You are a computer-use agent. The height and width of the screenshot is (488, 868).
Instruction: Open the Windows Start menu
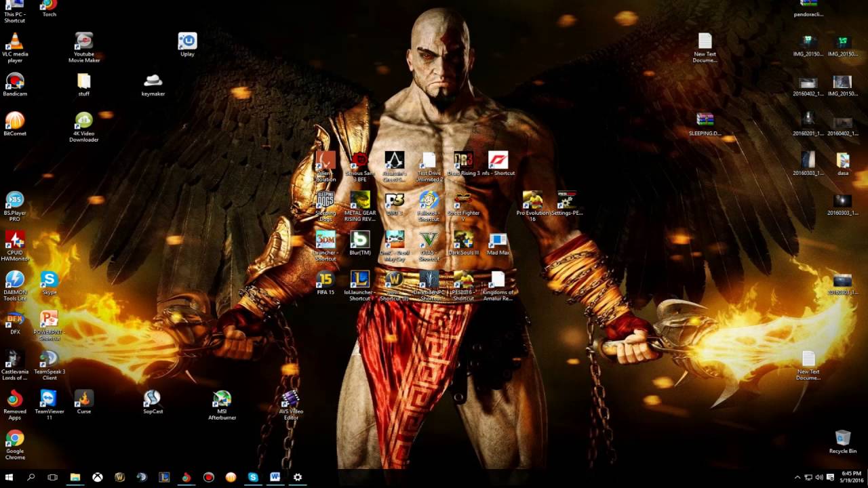point(9,477)
